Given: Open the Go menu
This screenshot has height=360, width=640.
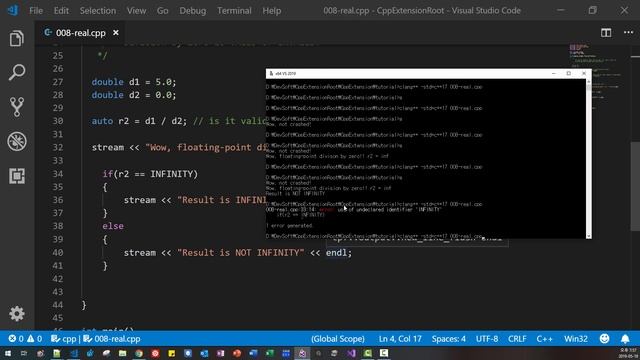Looking at the screenshot, I should point(162,11).
